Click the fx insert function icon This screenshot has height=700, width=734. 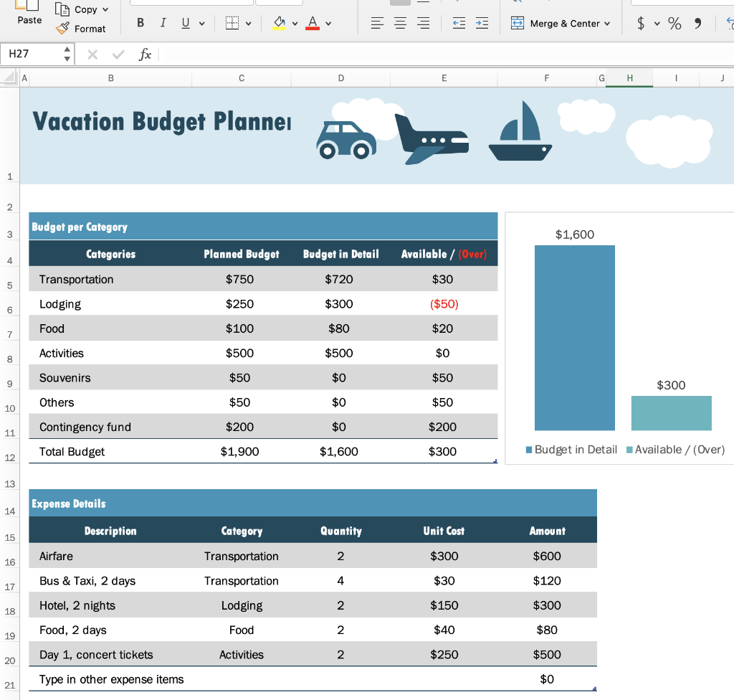[x=145, y=55]
